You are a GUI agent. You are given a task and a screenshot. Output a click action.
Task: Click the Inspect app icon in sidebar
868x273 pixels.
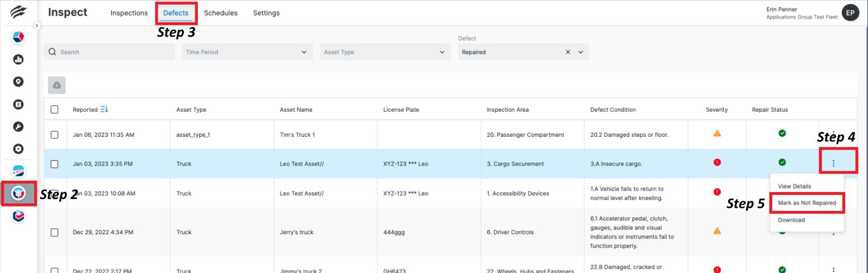point(19,193)
